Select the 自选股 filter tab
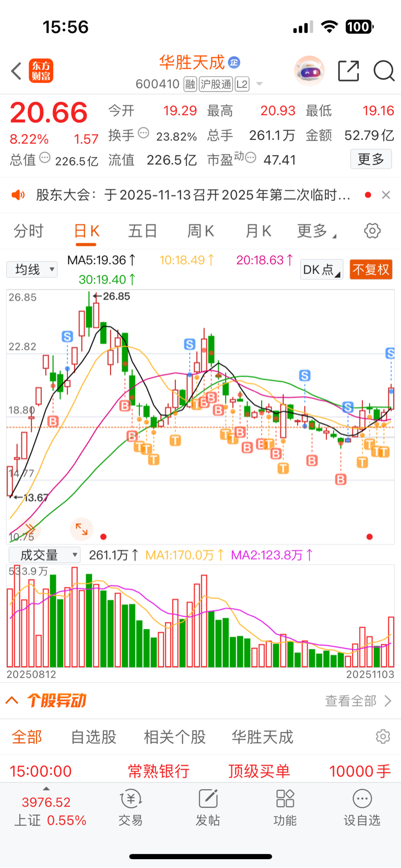401x868 pixels. click(x=93, y=737)
